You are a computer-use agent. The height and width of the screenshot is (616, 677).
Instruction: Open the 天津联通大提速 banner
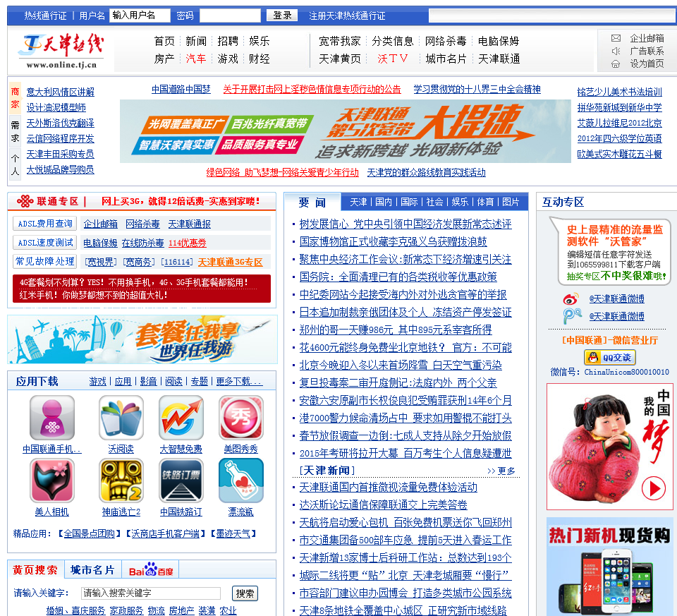click(346, 131)
